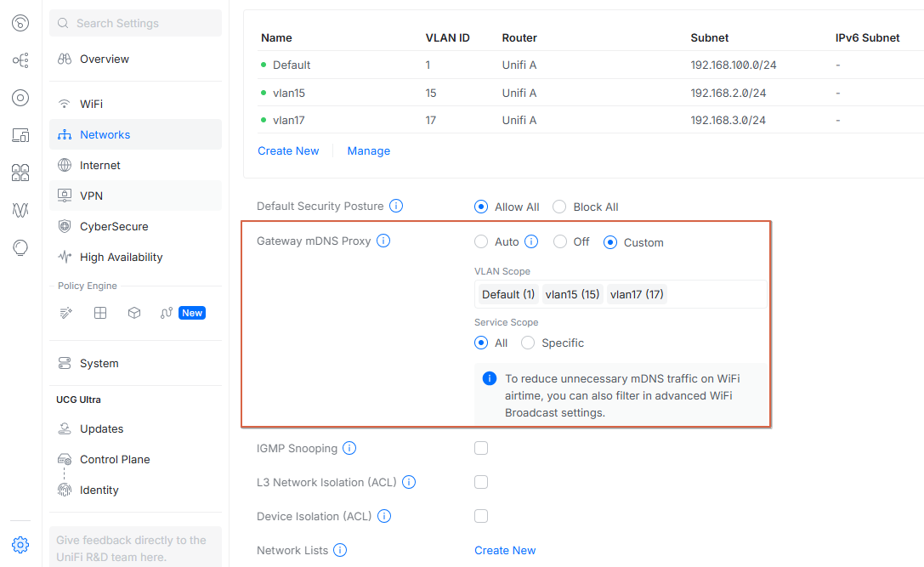The height and width of the screenshot is (567, 924).
Task: Click the settings gear icon at bottom left
Action: (x=20, y=545)
